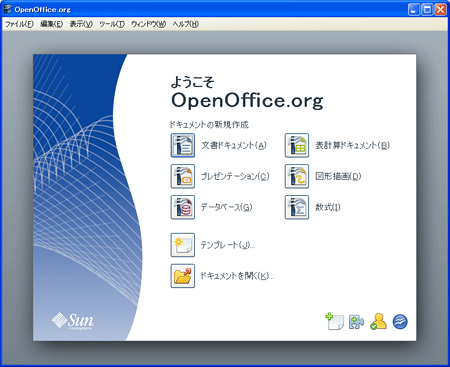
Task: Select the 文書ドキュメント(A) label
Action: pyautogui.click(x=234, y=145)
